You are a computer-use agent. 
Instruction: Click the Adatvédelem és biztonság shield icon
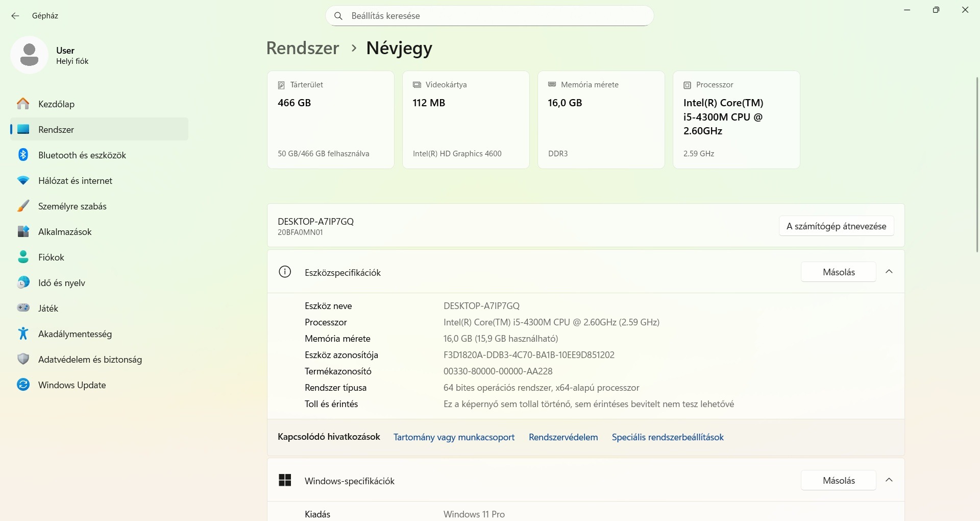click(23, 359)
